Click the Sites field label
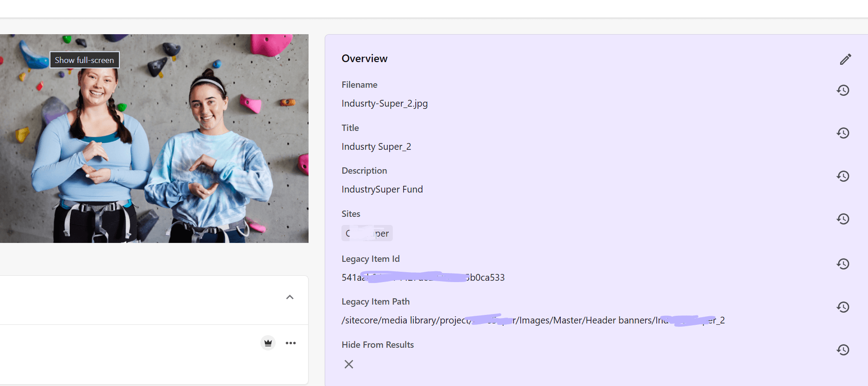This screenshot has height=386, width=868. 351,214
